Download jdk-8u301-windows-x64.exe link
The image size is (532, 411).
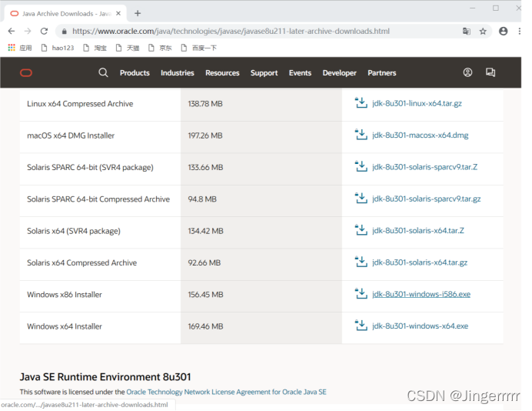pos(421,326)
